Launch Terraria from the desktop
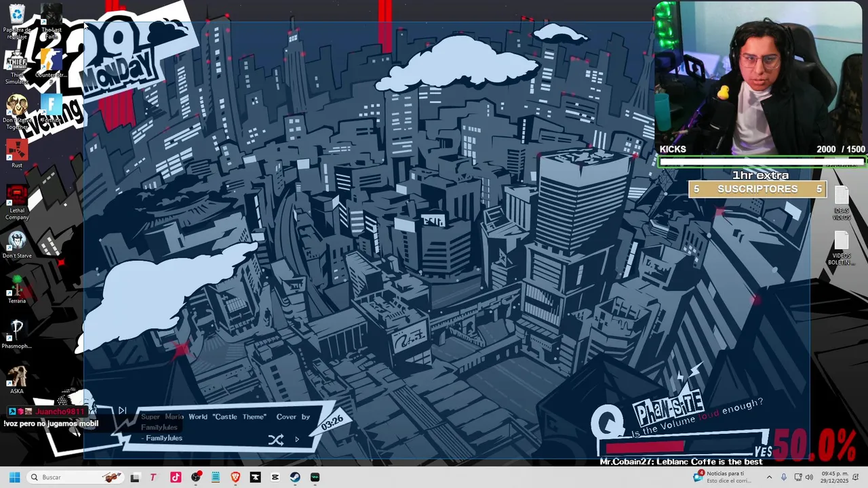 [x=16, y=290]
